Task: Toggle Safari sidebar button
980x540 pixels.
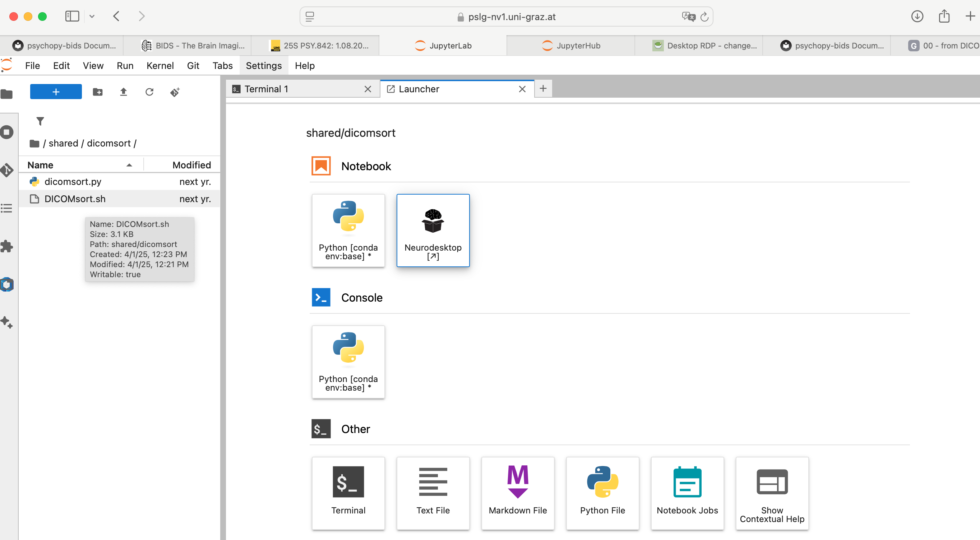Action: pos(72,17)
